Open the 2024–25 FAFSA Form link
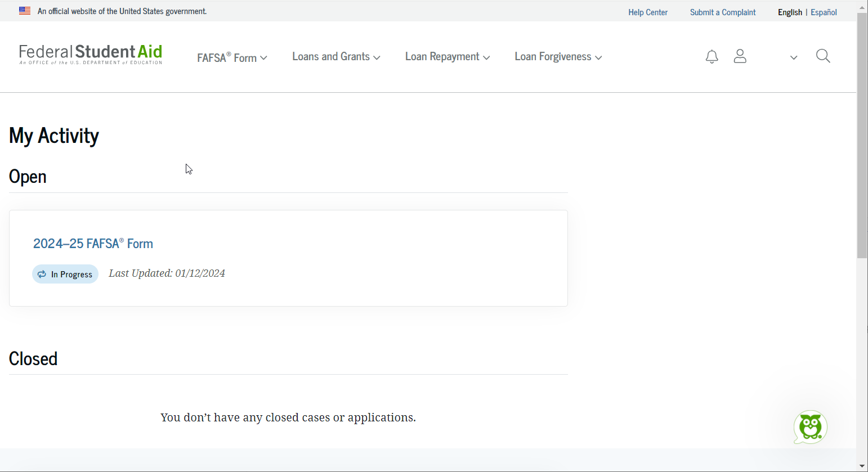Image resolution: width=868 pixels, height=472 pixels. [93, 244]
